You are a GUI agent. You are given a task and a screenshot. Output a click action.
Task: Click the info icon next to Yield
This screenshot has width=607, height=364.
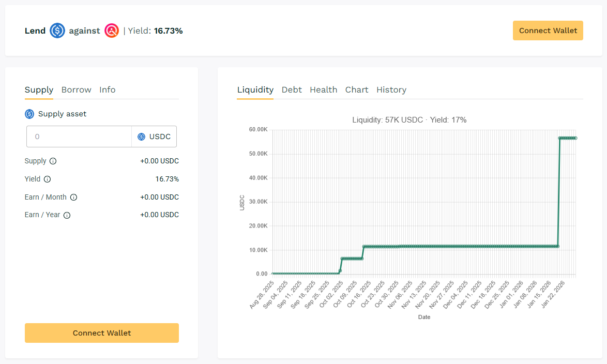(47, 179)
